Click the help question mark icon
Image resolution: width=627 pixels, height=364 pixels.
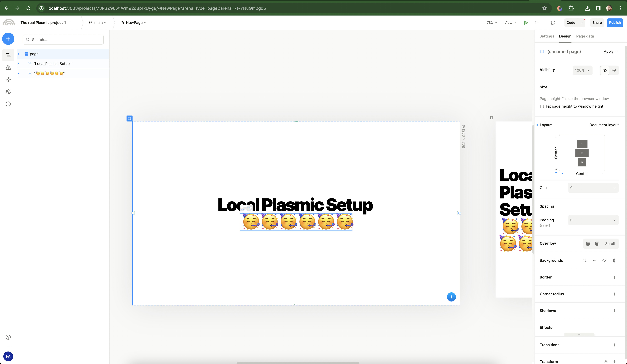8,337
